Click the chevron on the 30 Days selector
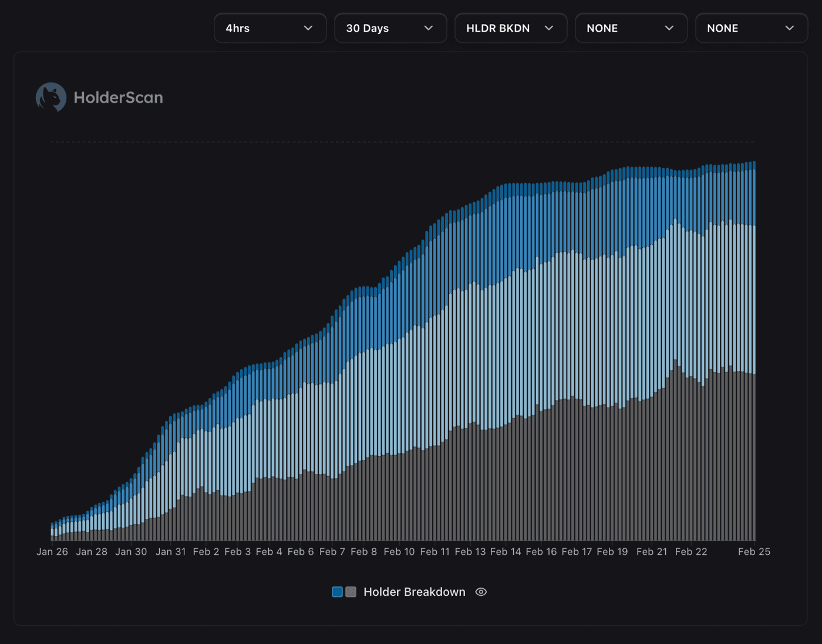This screenshot has height=644, width=822. tap(429, 28)
